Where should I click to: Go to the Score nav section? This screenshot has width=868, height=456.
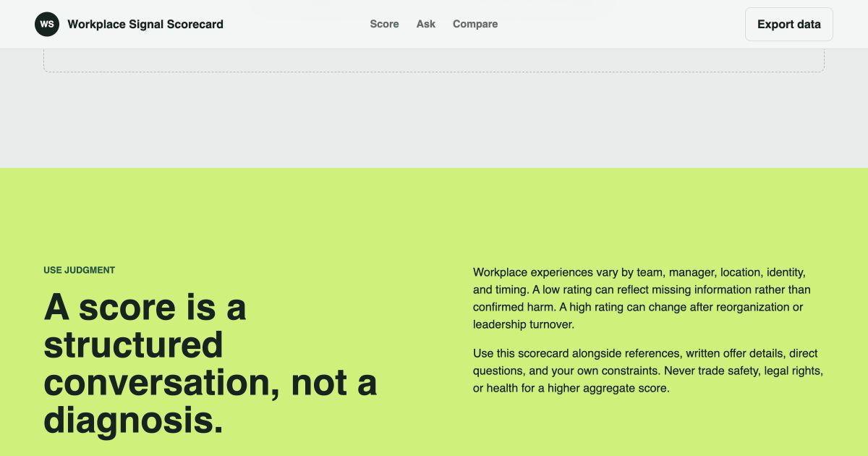(x=384, y=24)
